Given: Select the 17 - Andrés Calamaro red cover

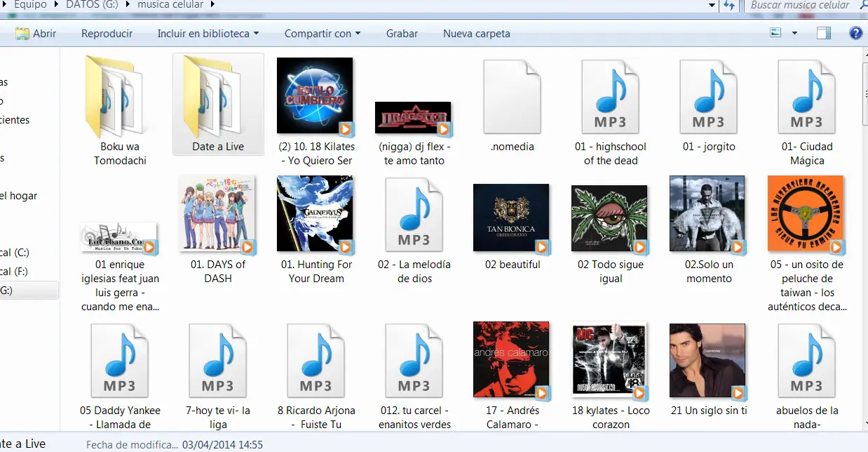Looking at the screenshot, I should (511, 360).
